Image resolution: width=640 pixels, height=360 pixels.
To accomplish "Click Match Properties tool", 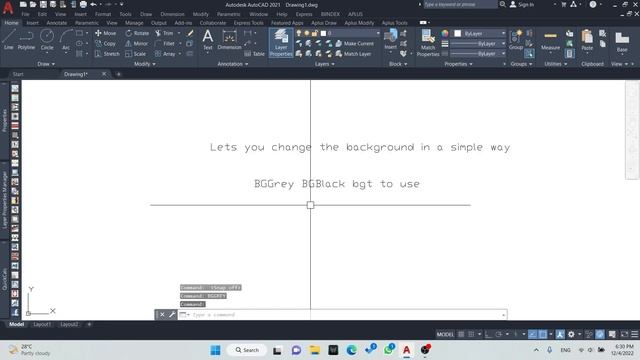I will 428,42.
